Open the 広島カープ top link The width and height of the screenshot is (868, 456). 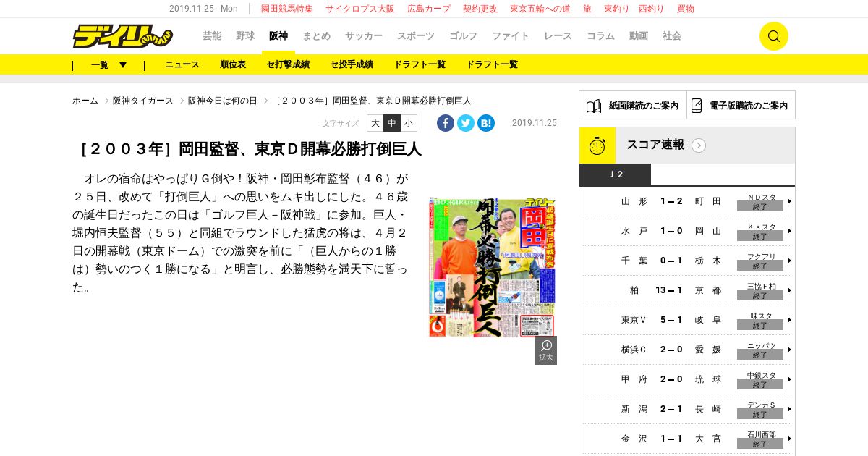(x=429, y=9)
